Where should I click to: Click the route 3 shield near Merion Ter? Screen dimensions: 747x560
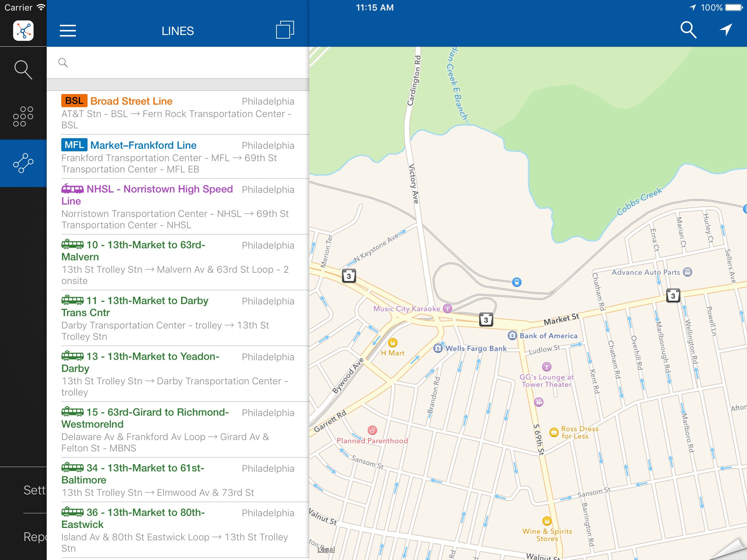pyautogui.click(x=349, y=276)
